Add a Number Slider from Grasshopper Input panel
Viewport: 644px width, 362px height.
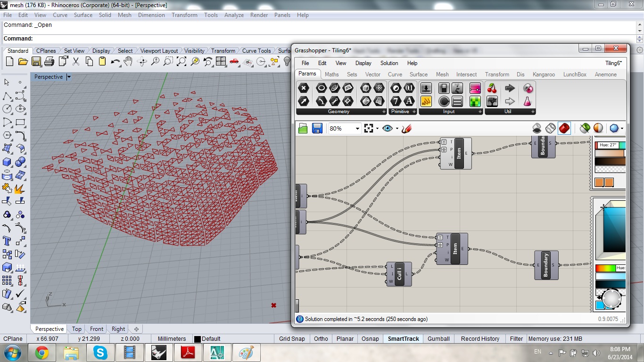click(x=426, y=88)
